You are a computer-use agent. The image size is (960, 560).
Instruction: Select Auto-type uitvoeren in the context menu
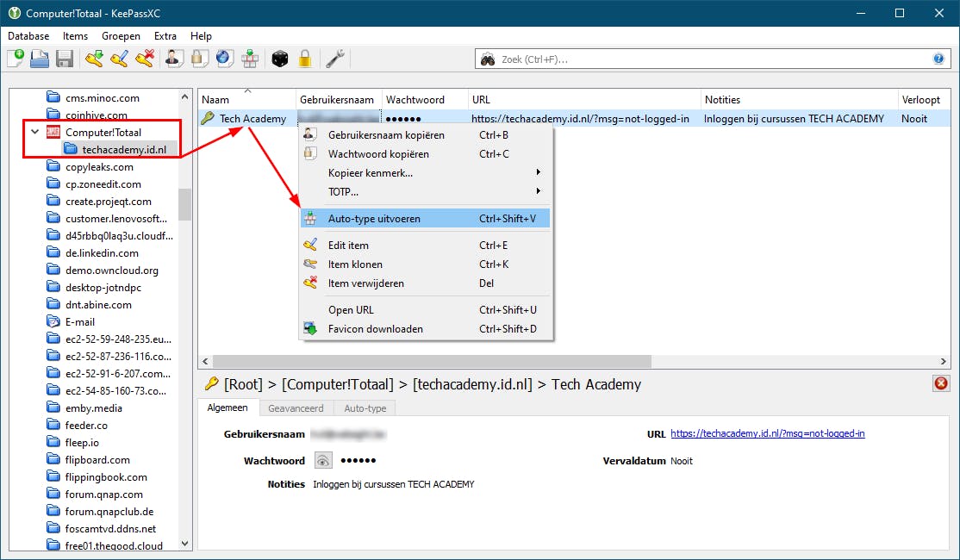tap(425, 219)
